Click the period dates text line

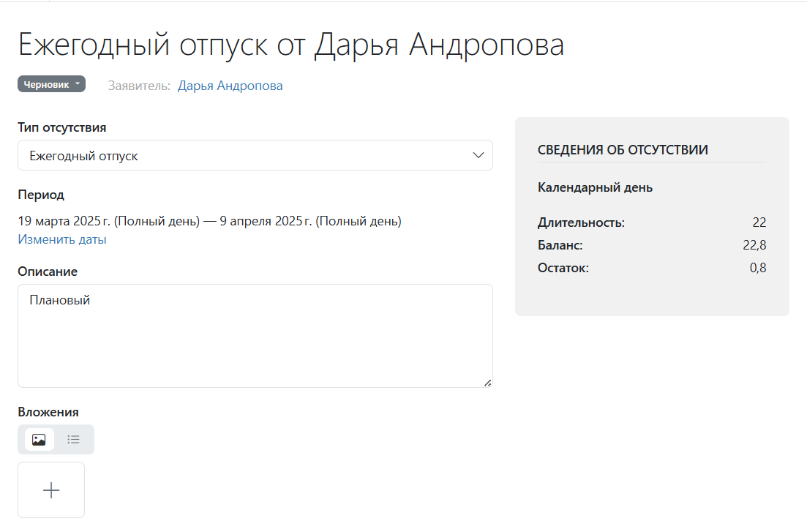[x=209, y=220]
